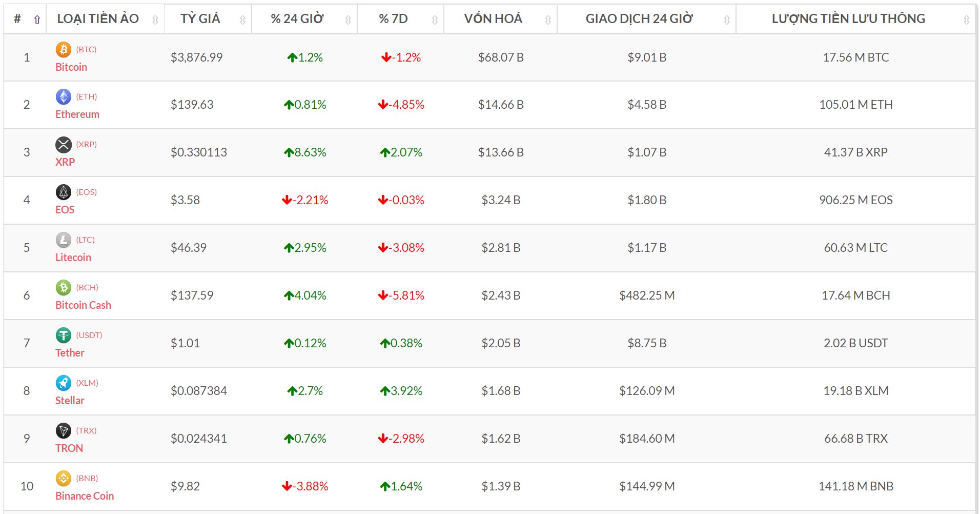Click XRP price $0.330113

[x=199, y=152]
